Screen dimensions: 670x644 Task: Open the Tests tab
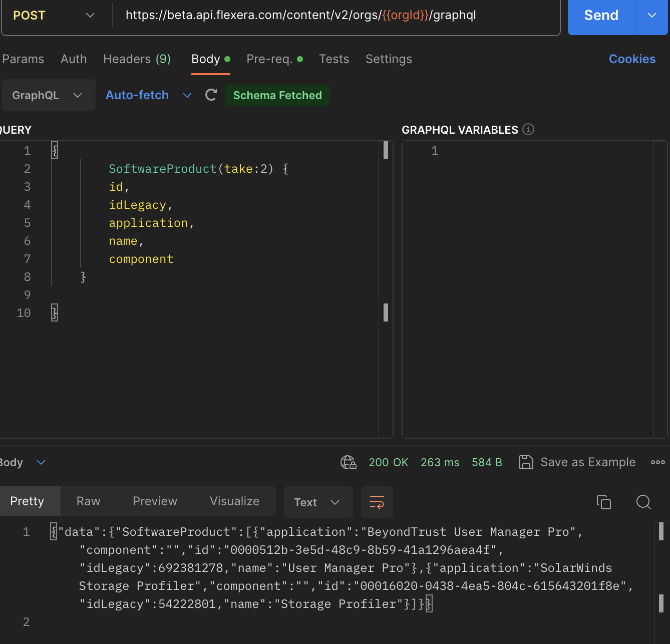[334, 59]
